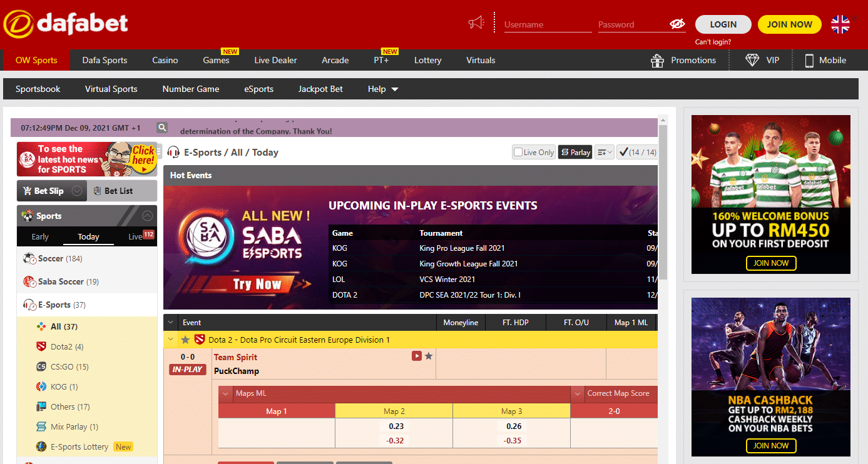
Task: Select Map 2 odds -0.32
Action: (x=395, y=440)
